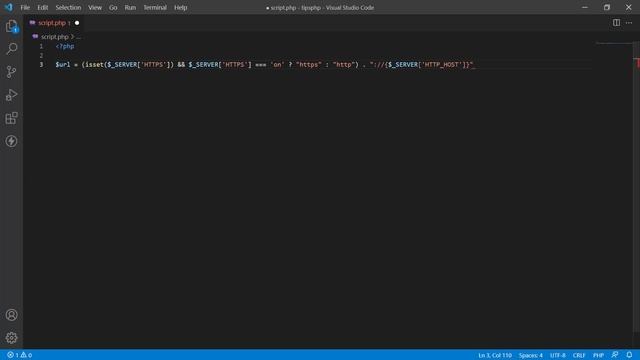
Task: Open the Go menu
Action: tap(113, 7)
